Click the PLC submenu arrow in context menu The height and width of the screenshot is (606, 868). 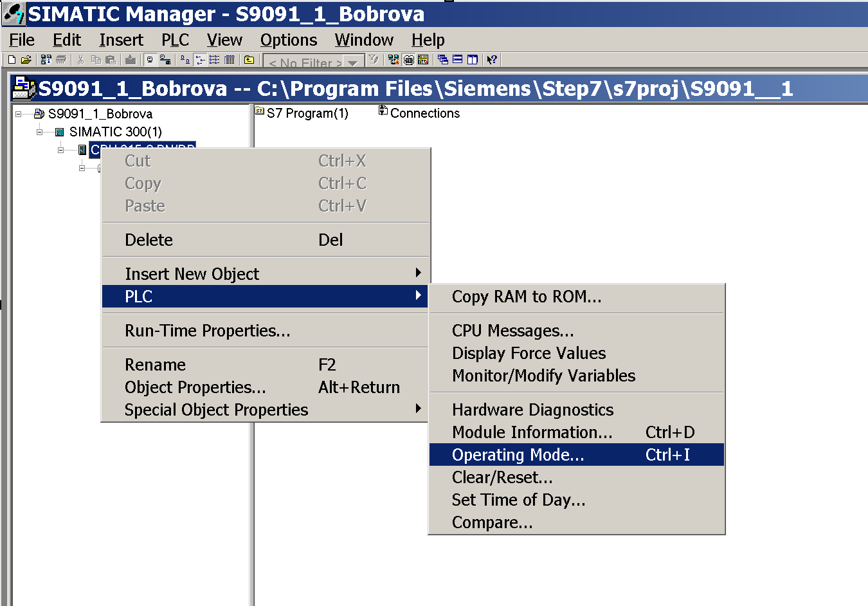tap(418, 295)
